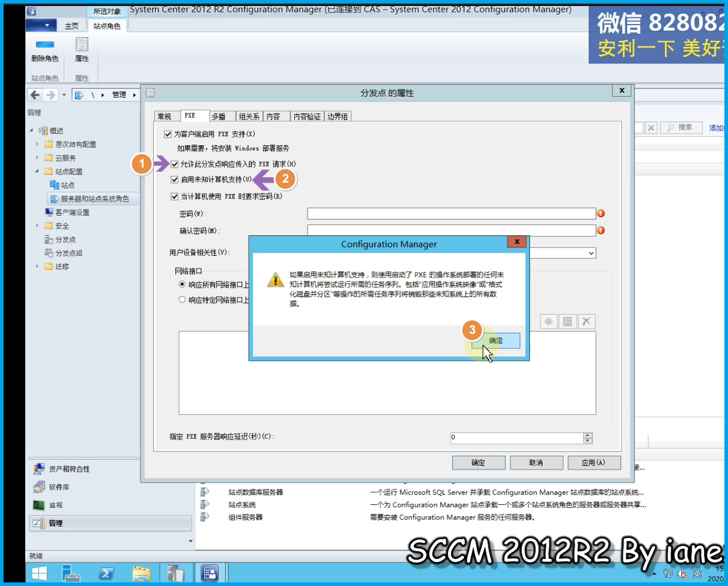Expand the 层次结构配置 folder
The height and width of the screenshot is (586, 728).
click(37, 144)
